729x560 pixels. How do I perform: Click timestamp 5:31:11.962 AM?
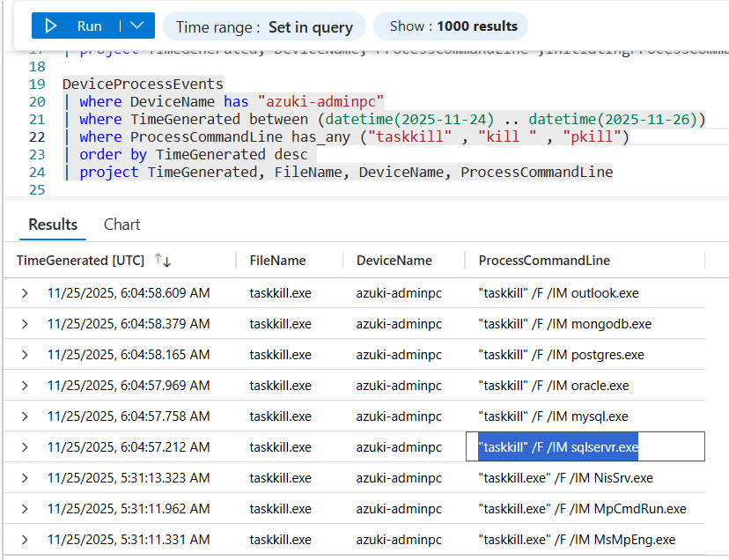(x=129, y=508)
